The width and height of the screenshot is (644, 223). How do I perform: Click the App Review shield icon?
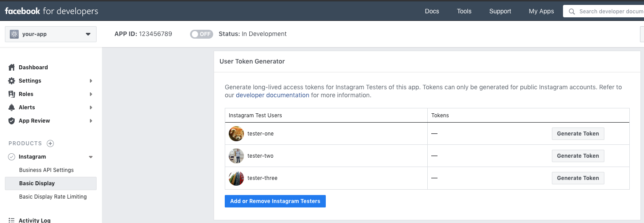pos(12,121)
